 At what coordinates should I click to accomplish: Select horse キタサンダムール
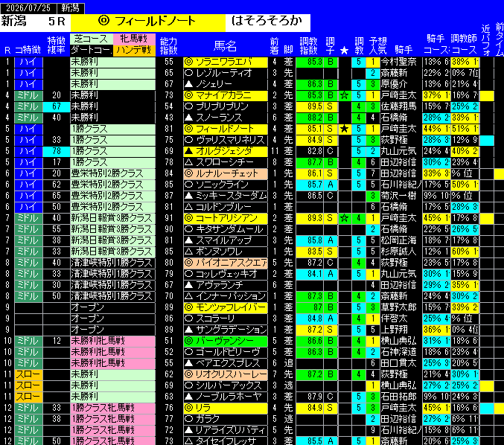[x=226, y=229]
